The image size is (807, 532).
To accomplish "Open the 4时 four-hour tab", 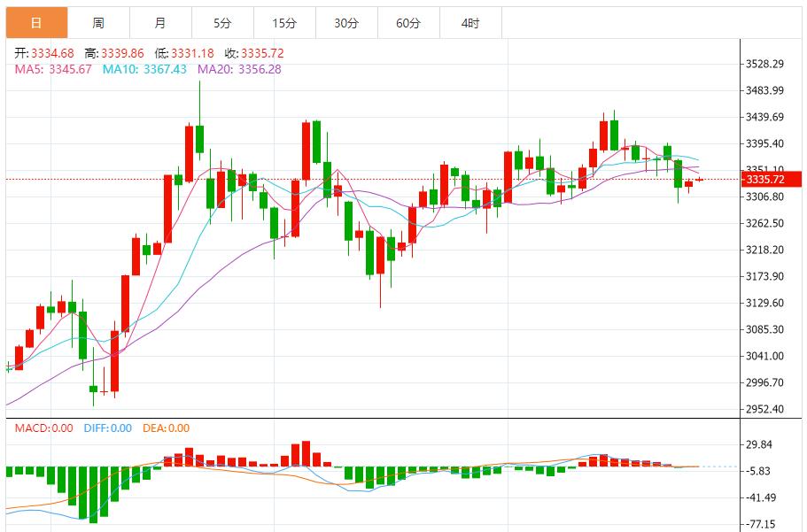I will [x=470, y=23].
